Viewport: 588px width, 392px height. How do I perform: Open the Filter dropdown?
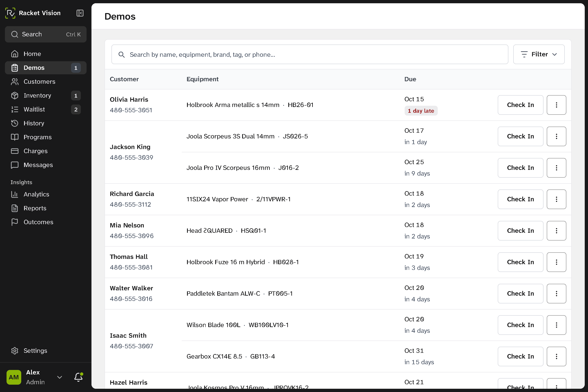pyautogui.click(x=539, y=54)
